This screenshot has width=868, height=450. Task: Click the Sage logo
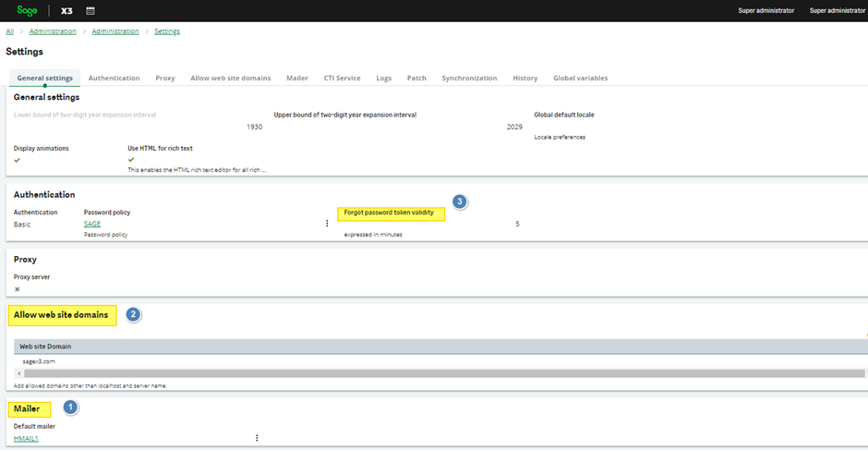click(27, 10)
